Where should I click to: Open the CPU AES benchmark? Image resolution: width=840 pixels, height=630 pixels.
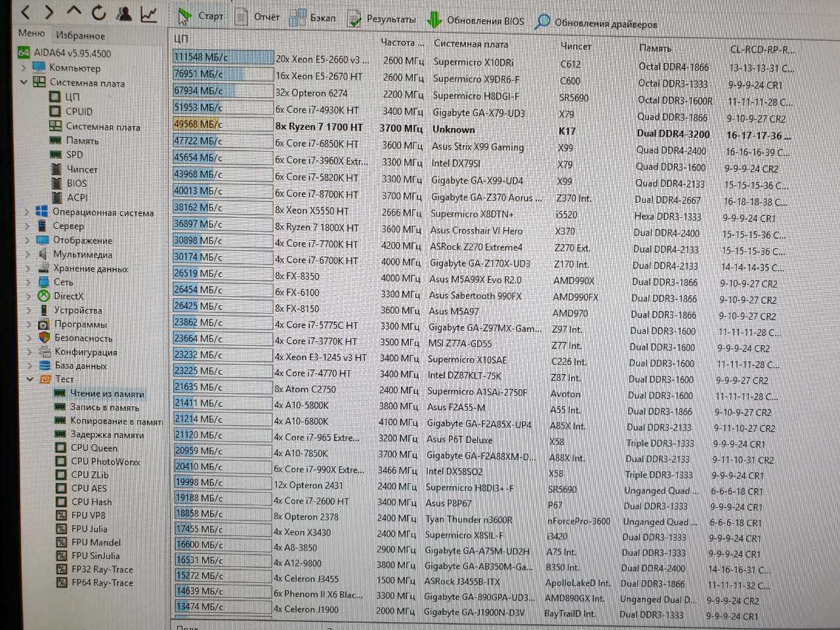[x=81, y=488]
